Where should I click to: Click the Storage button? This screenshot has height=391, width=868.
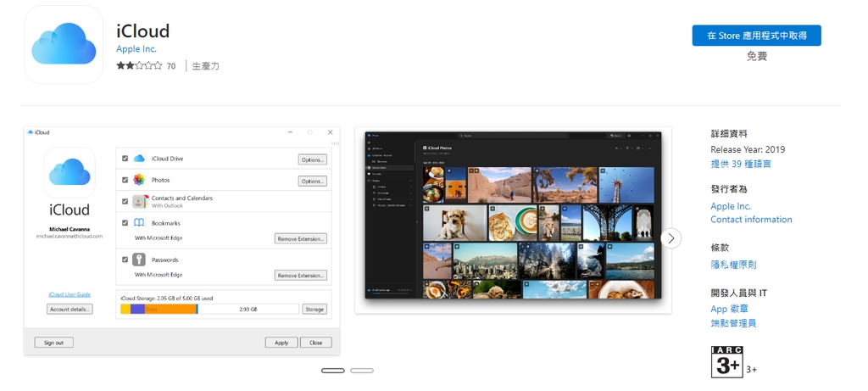coord(314,309)
